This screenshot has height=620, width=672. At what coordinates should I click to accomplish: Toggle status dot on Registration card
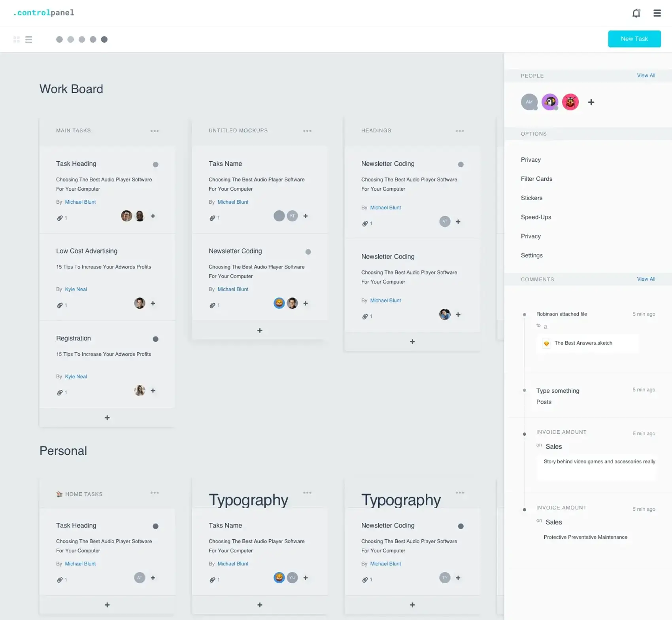pos(155,339)
